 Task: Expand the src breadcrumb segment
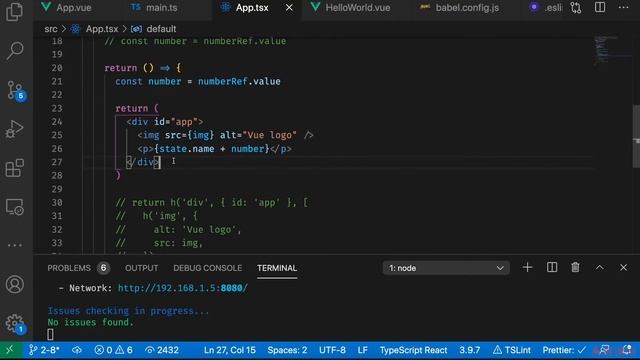[x=51, y=29]
